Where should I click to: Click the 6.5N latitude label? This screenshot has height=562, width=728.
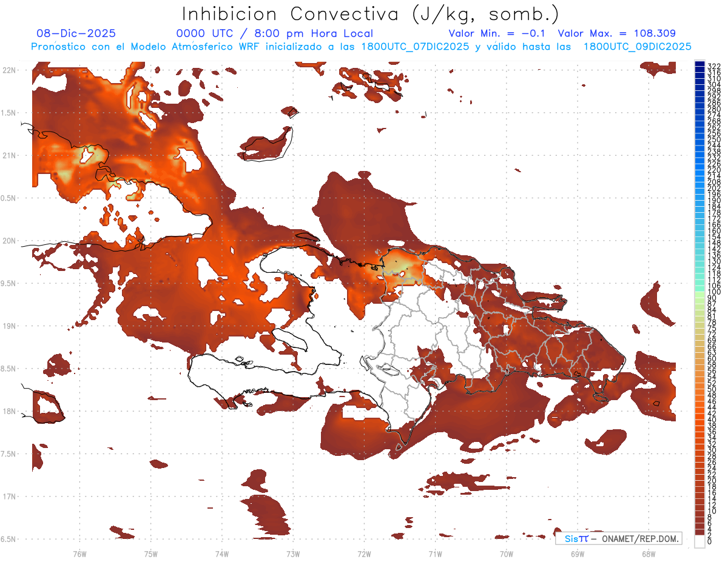coord(8,540)
